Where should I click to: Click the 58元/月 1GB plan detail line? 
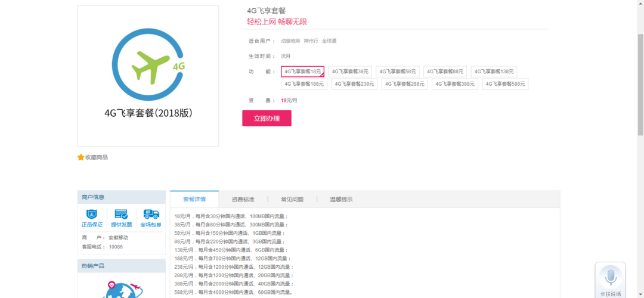(230, 232)
